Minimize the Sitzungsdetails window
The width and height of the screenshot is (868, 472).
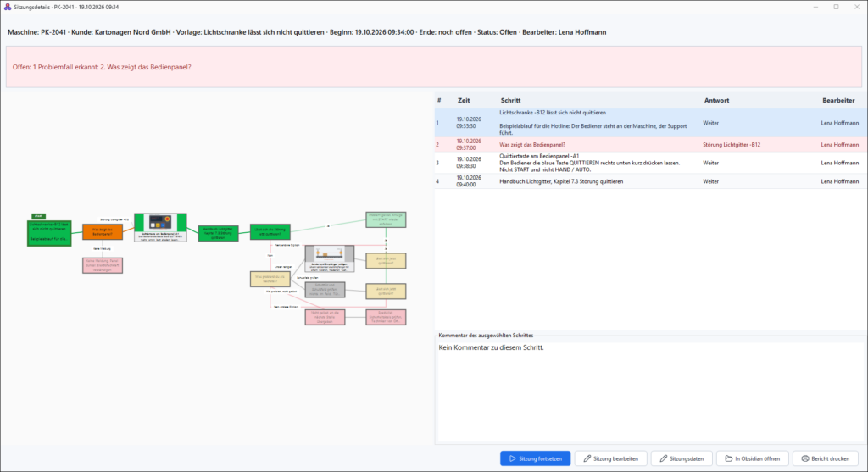point(815,7)
